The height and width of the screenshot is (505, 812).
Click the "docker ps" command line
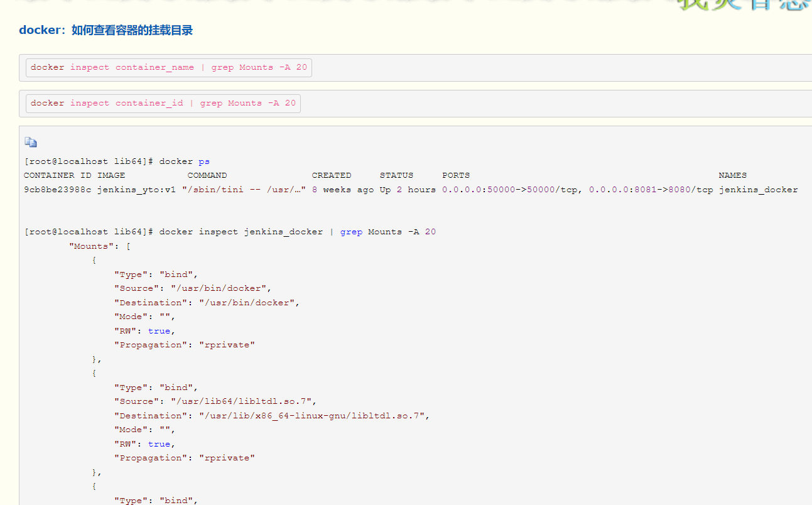pyautogui.click(x=117, y=161)
